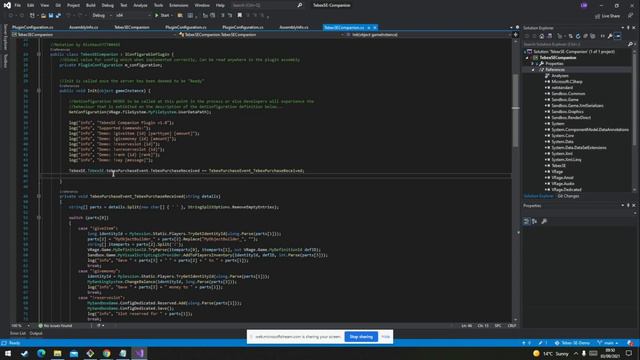This screenshot has height=360, width=640.
Task: Open the project scope navigation dropdown
Action: click(94, 35)
